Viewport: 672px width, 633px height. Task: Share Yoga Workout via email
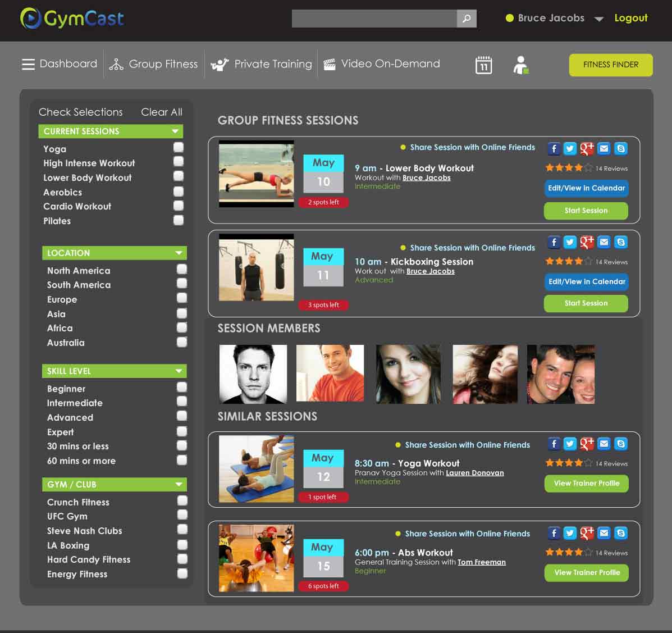tap(604, 444)
